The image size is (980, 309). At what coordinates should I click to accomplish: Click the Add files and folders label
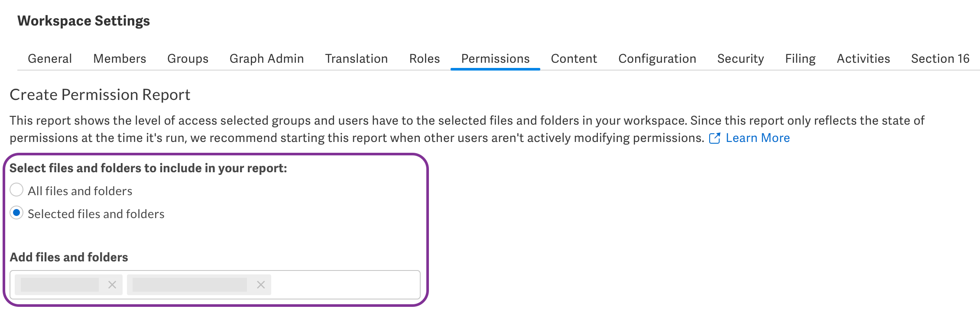[69, 257]
